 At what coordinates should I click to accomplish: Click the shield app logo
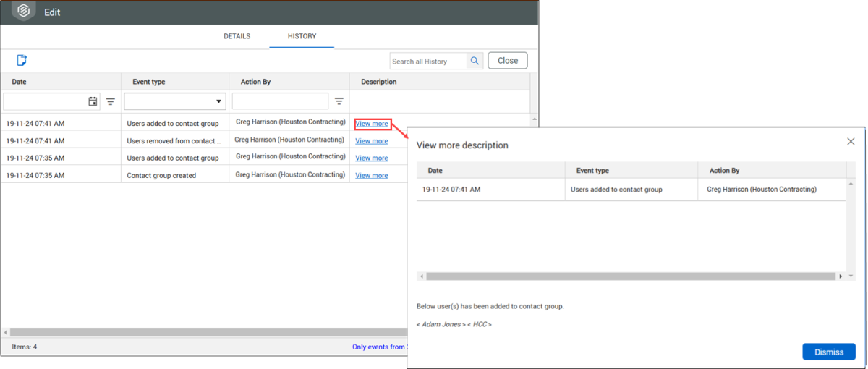(x=23, y=11)
